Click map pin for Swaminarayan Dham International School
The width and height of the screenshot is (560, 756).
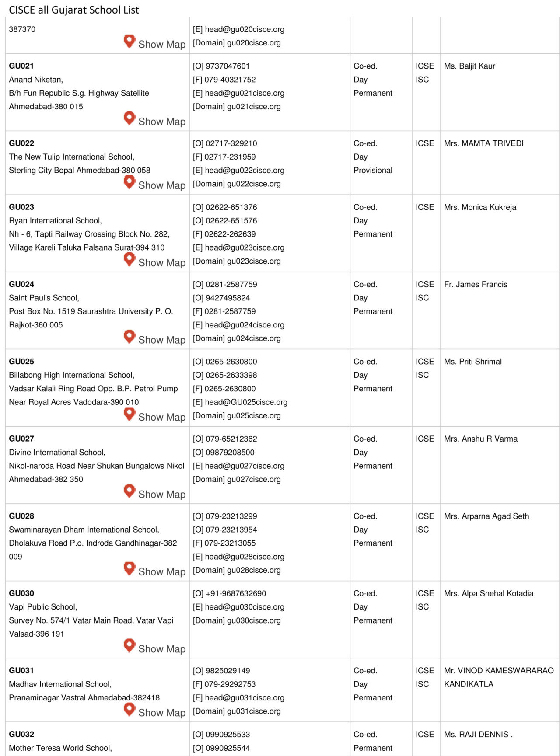(129, 568)
